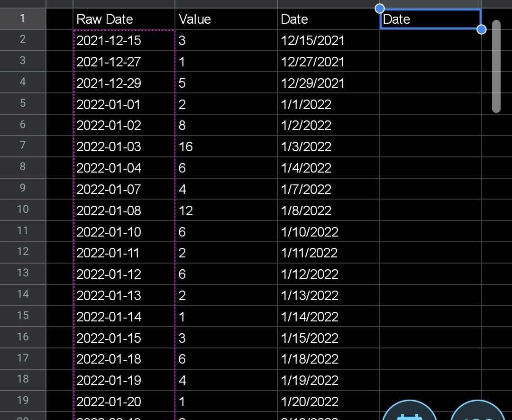
Task: Select cell '1/1/2022'
Action: tap(328, 104)
